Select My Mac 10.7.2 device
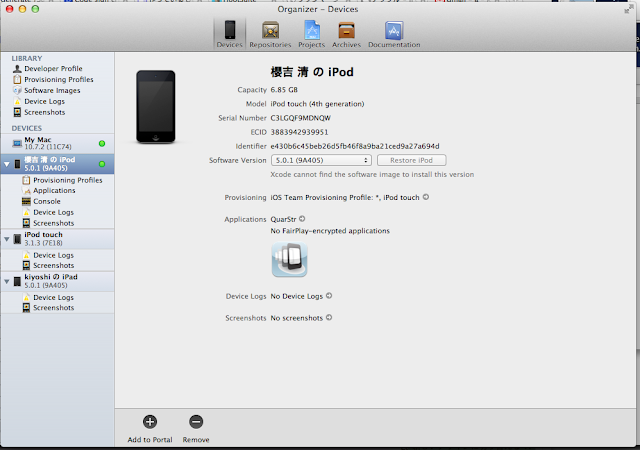 [x=57, y=143]
